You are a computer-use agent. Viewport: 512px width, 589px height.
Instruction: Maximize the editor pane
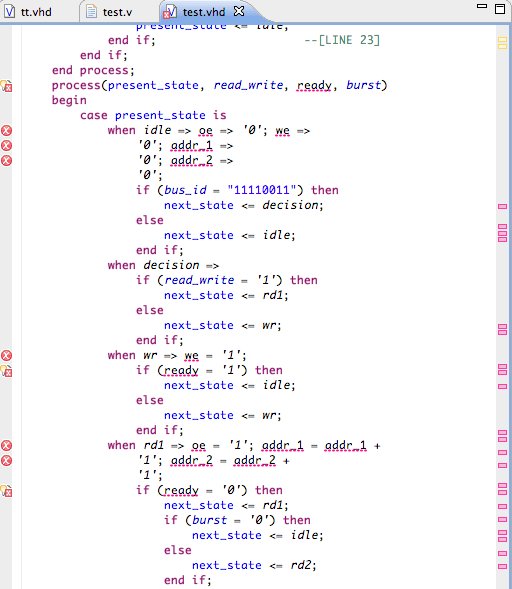pyautogui.click(x=500, y=9)
